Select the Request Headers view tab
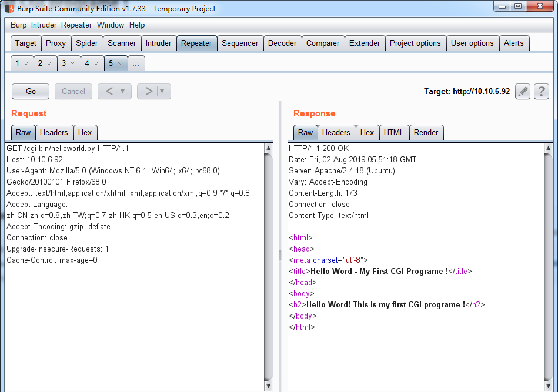Image resolution: width=558 pixels, height=392 pixels. 54,133
